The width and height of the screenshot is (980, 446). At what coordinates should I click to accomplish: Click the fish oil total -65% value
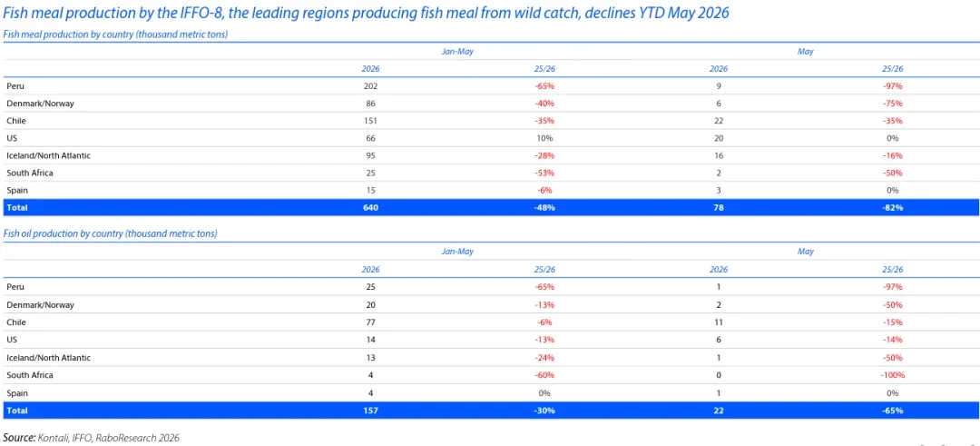pyautogui.click(x=893, y=411)
